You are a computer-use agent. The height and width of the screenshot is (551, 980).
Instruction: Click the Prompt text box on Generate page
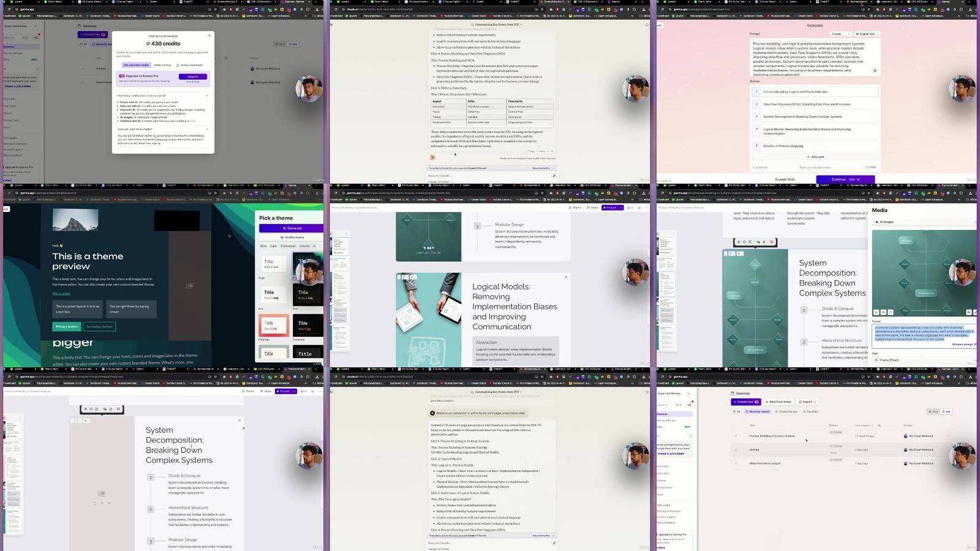pos(815,58)
